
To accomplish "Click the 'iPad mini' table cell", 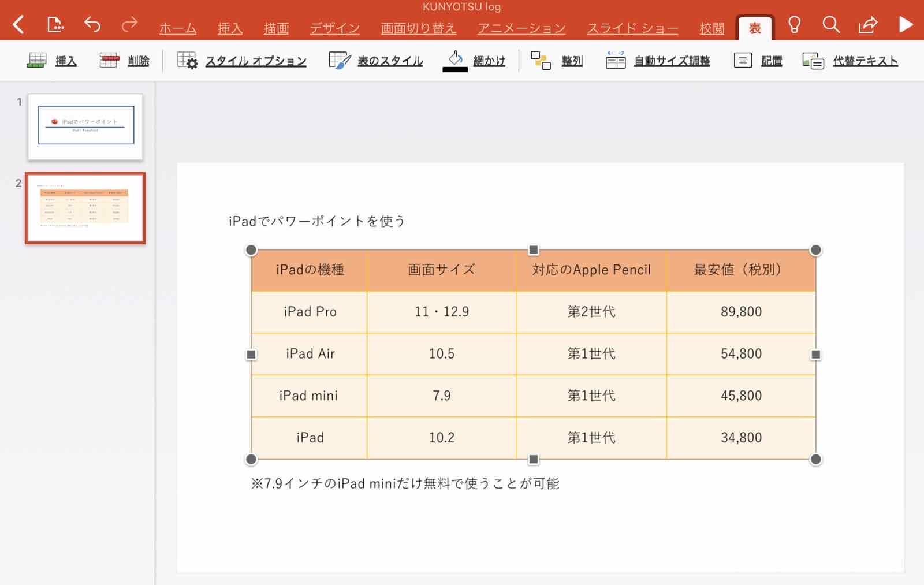I will (x=310, y=396).
